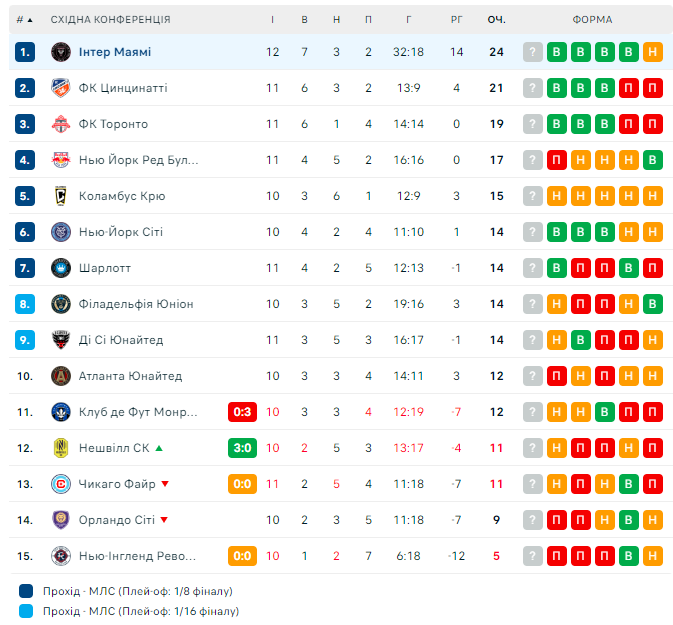Screen dimensions: 673x625
Task: Click the Inter Miami club logo
Action: [60, 52]
